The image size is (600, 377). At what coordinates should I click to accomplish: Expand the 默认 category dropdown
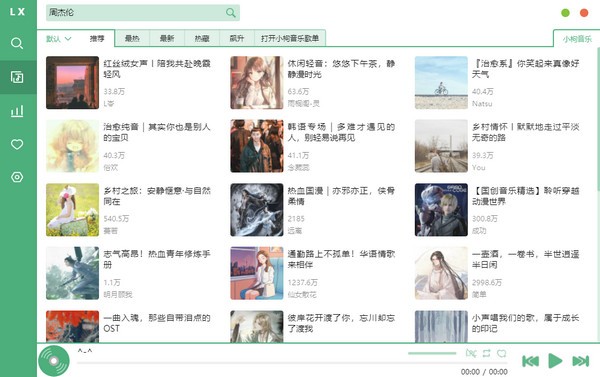click(59, 39)
